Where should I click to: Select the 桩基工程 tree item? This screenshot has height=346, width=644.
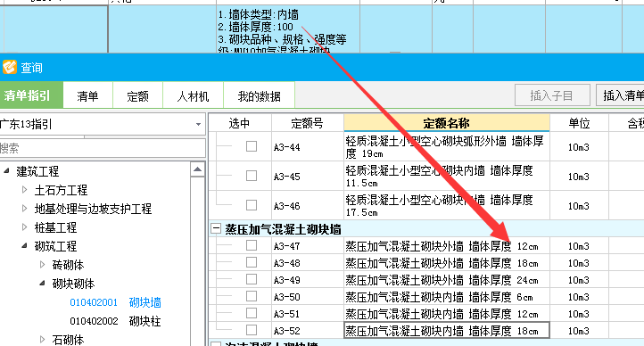pos(55,227)
